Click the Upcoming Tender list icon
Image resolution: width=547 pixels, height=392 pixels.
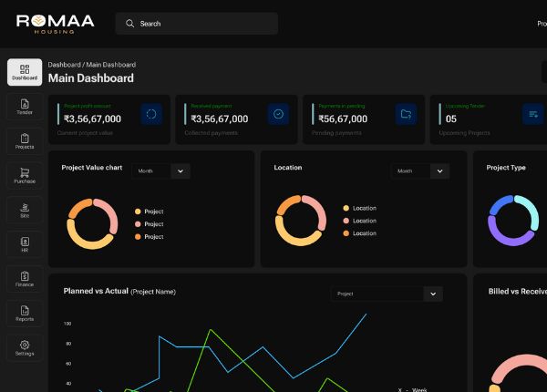532,114
